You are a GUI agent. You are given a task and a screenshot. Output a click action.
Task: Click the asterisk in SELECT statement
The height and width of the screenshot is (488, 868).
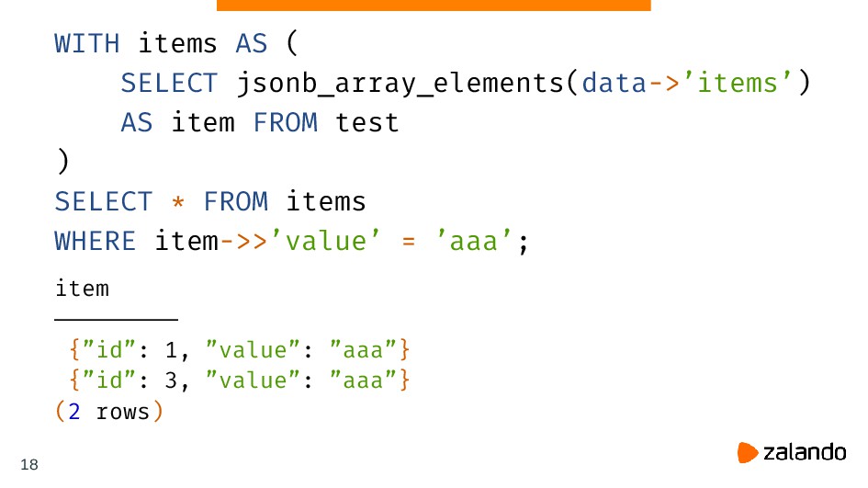177,201
